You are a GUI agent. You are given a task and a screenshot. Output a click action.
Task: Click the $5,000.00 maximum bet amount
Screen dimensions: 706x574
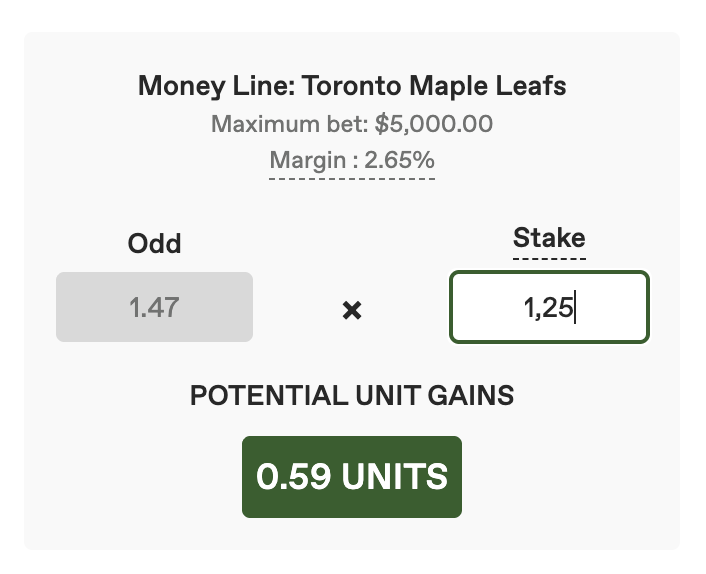point(434,124)
